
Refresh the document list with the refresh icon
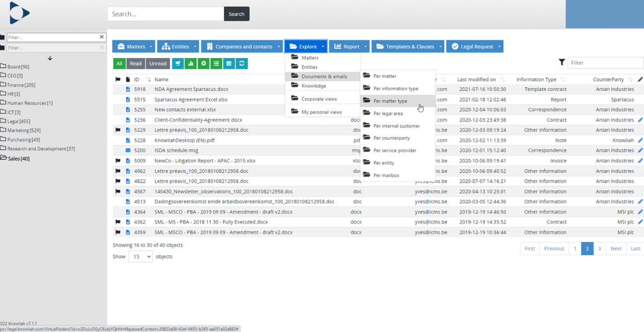tap(242, 63)
